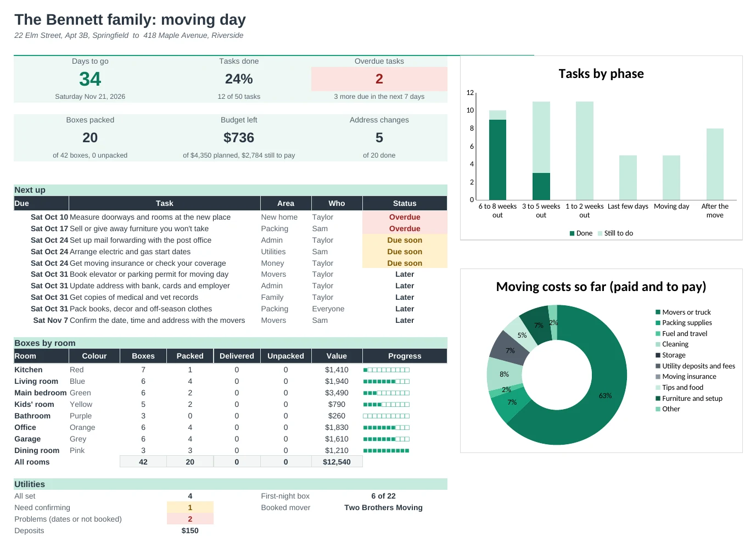Select the Tasks done 24% value

[239, 79]
